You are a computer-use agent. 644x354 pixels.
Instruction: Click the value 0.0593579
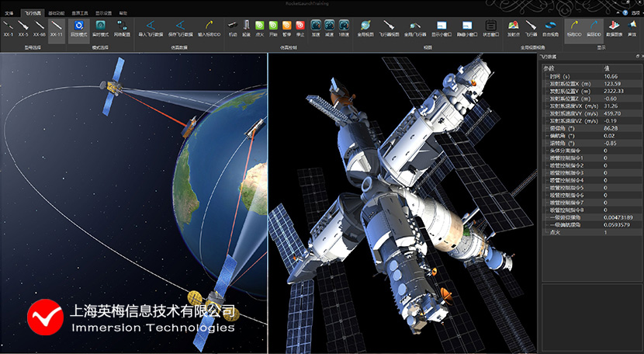point(617,225)
